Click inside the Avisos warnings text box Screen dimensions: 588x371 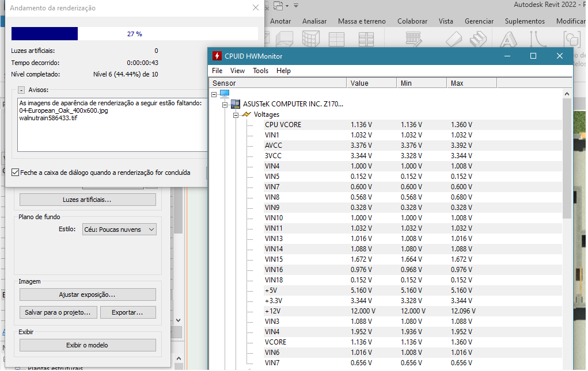tap(112, 125)
